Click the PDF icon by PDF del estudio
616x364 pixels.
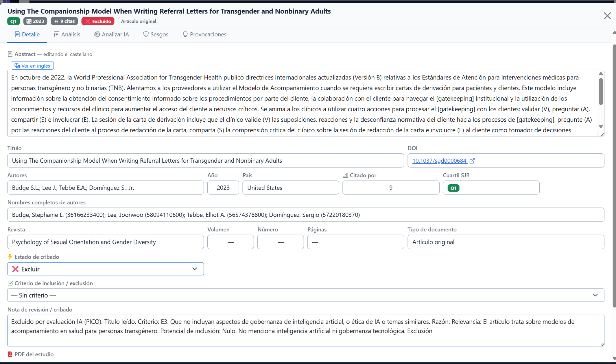tap(10, 354)
